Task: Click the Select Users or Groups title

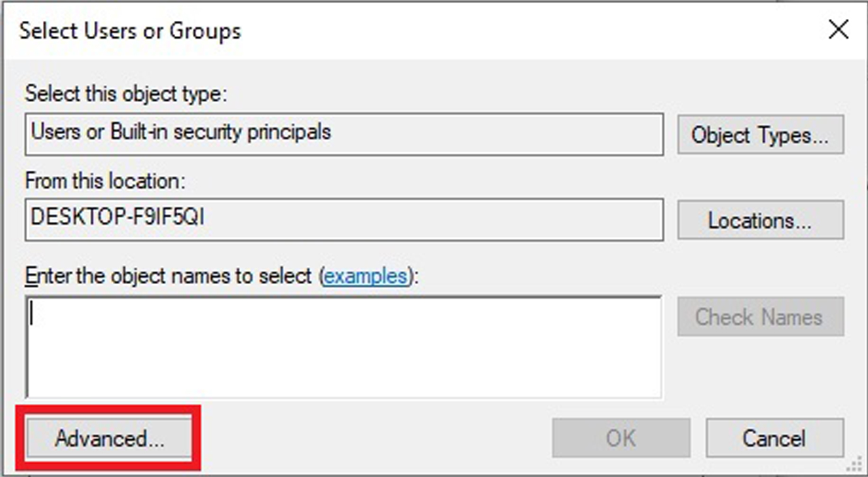Action: pos(130,31)
